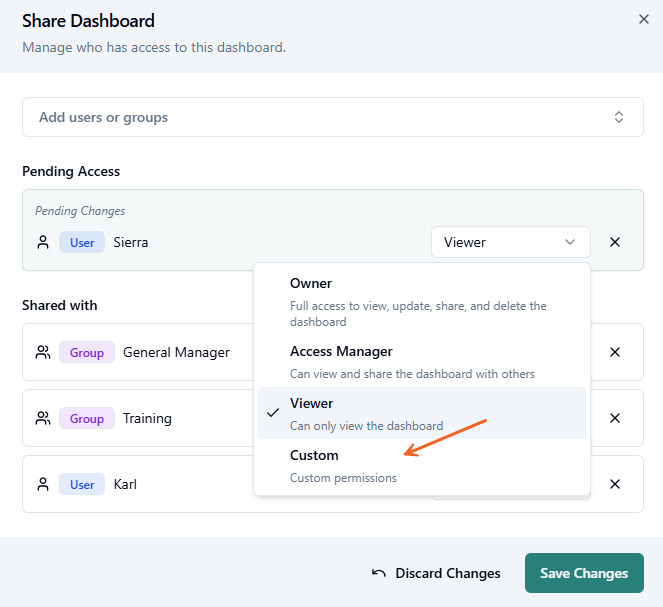
Task: Click the user icon beside Karl
Action: [x=43, y=484]
